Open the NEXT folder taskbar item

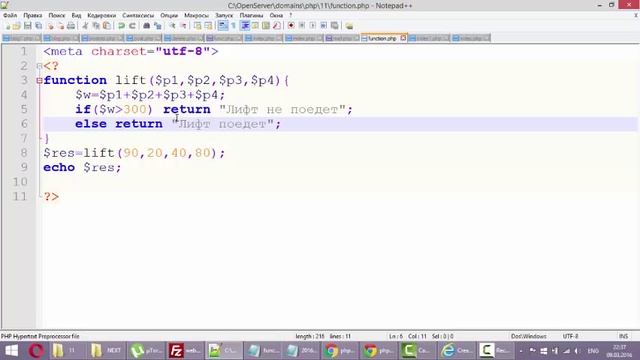coord(106,351)
